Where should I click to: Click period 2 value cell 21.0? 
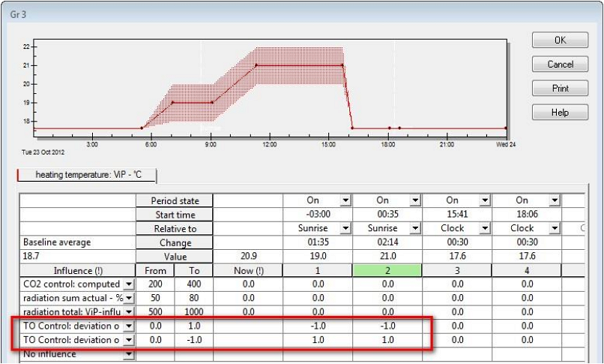[x=387, y=256]
